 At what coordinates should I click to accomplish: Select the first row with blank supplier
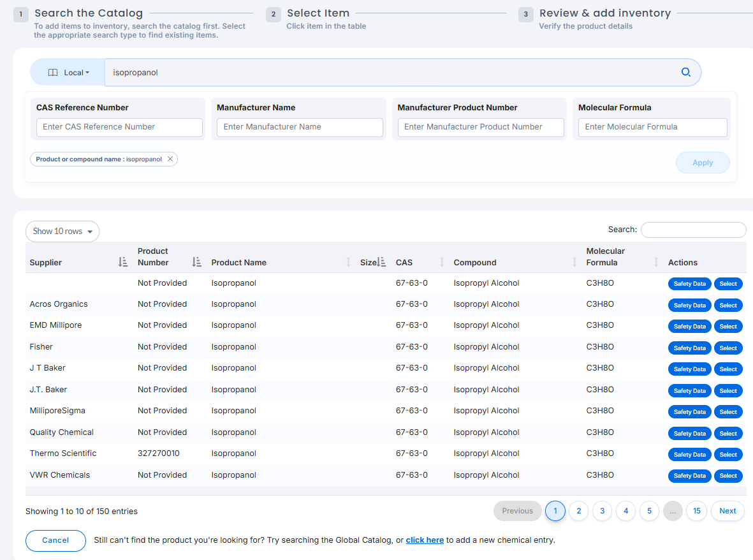[x=728, y=284]
